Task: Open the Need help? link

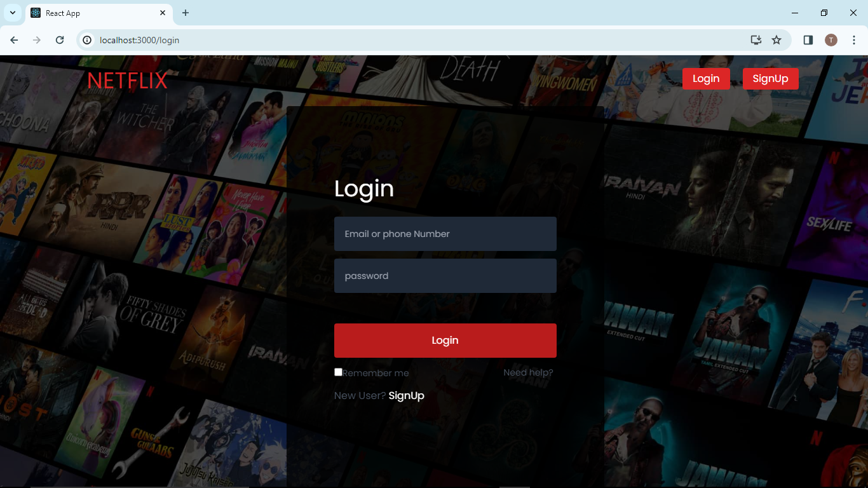Action: [528, 372]
